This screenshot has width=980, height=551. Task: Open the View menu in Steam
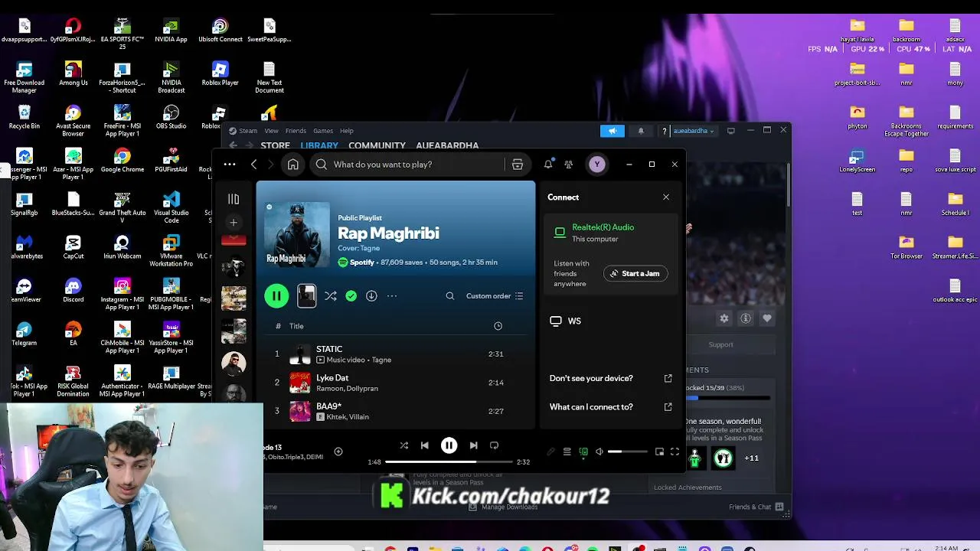tap(271, 131)
